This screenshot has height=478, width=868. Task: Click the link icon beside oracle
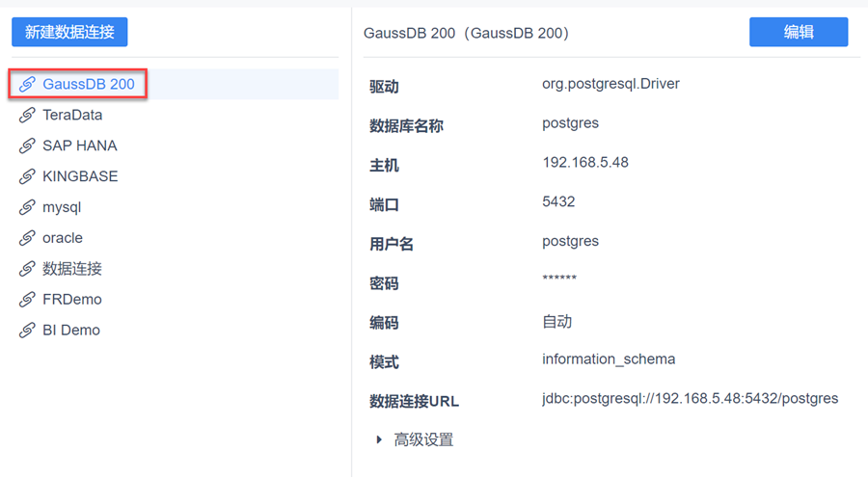[27, 238]
